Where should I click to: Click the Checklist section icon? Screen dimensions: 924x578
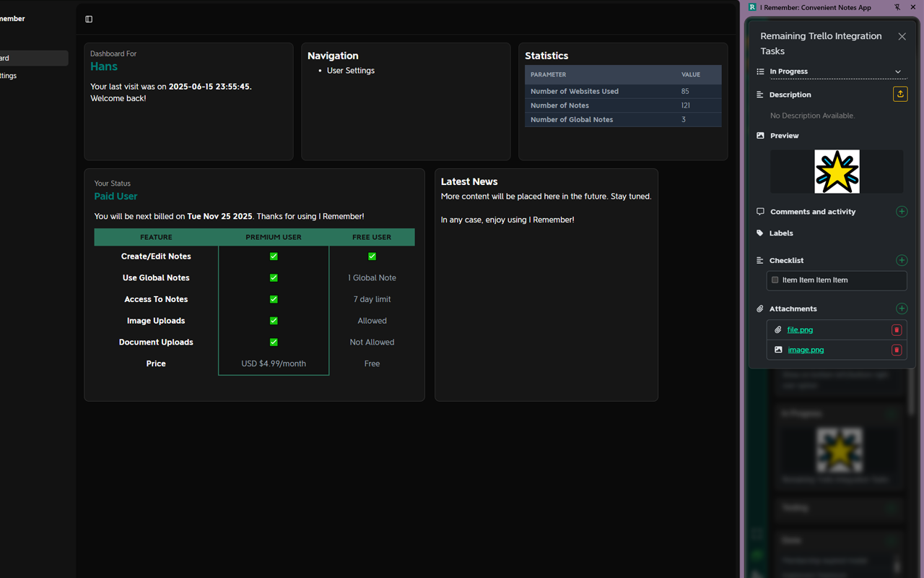pos(760,260)
